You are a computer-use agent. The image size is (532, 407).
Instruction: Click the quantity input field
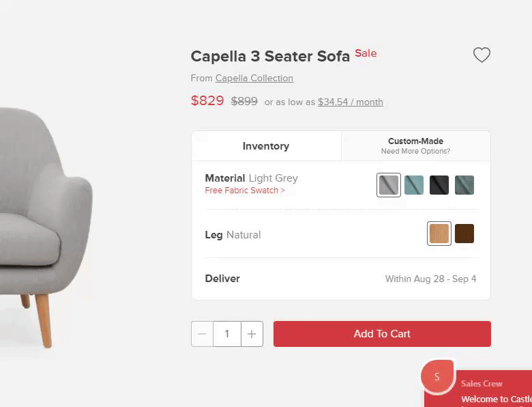227,334
